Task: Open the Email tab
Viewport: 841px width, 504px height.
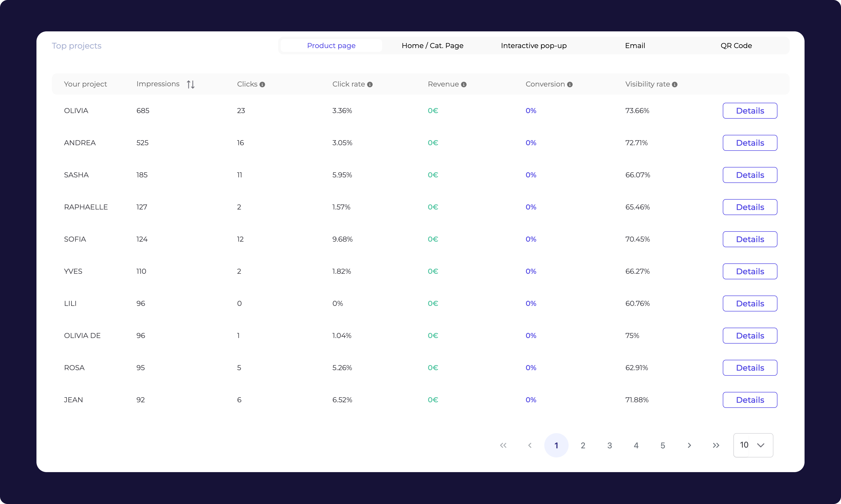Action: [x=635, y=46]
